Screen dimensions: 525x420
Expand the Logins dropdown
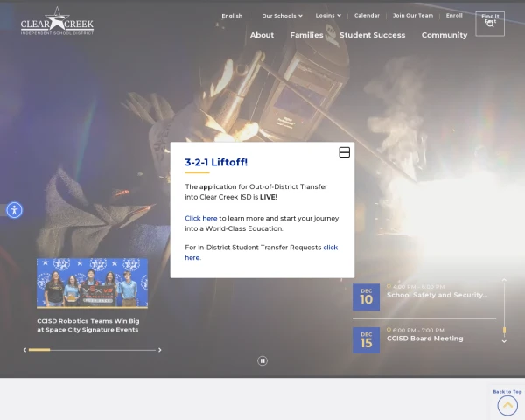point(328,16)
